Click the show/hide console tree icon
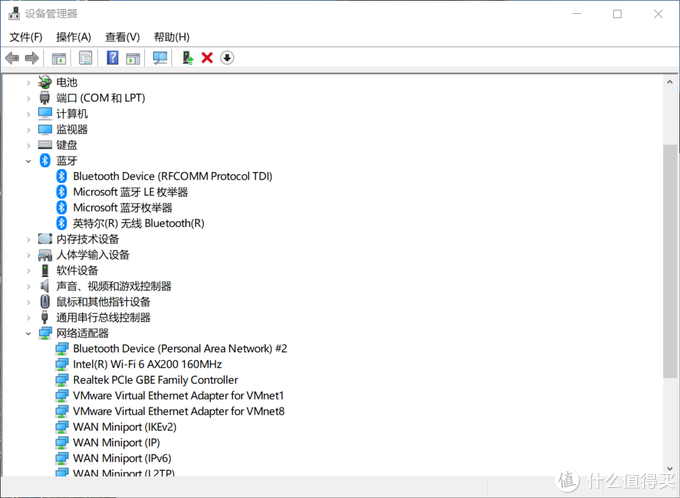 click(59, 58)
